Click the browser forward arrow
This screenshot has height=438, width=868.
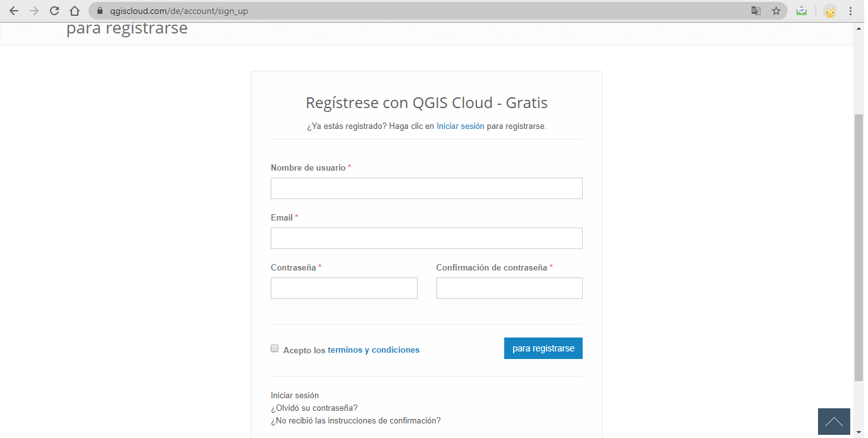click(34, 11)
